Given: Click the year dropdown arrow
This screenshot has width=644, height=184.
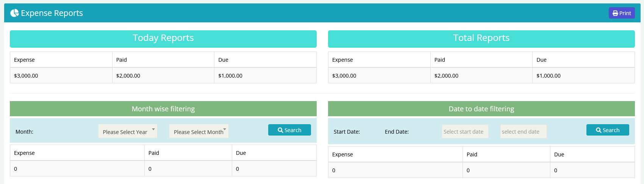Looking at the screenshot, I should (x=153, y=129).
